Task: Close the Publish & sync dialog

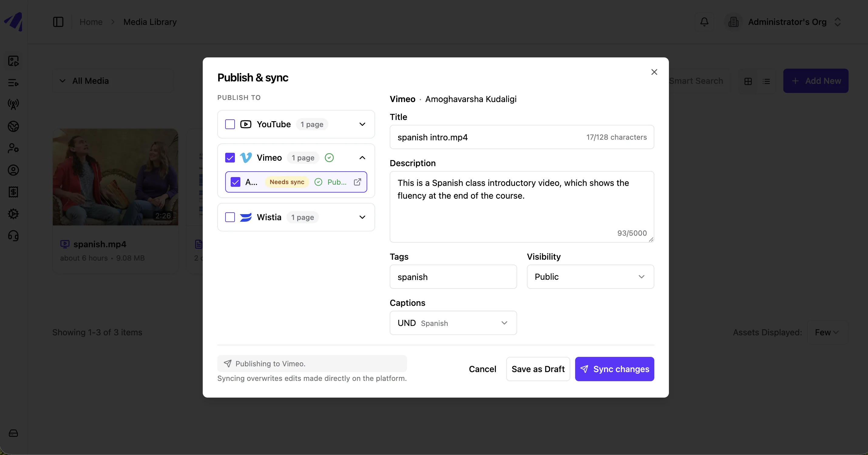Action: [x=654, y=72]
